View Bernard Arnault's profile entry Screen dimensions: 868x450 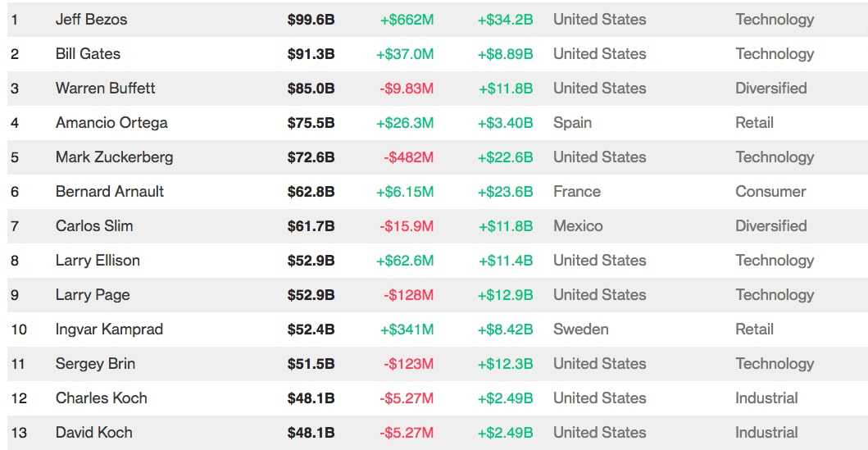tap(109, 192)
